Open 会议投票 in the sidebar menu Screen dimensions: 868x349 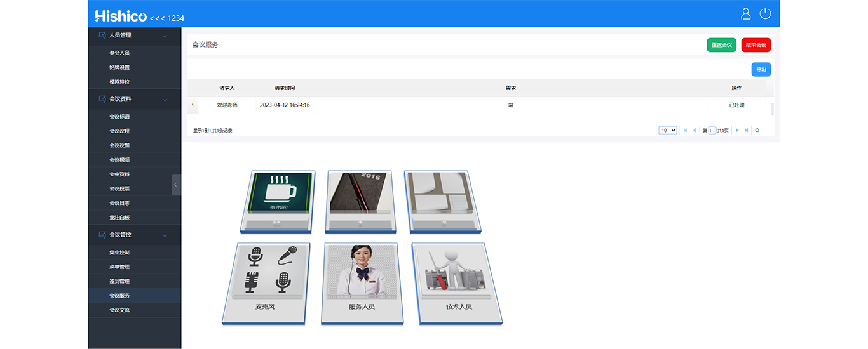coord(119,188)
